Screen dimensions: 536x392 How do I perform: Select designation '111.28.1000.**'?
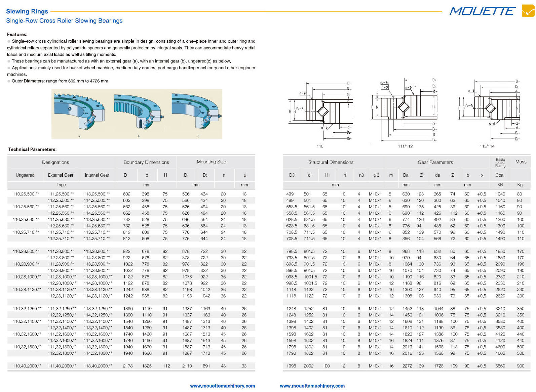tap(62, 277)
